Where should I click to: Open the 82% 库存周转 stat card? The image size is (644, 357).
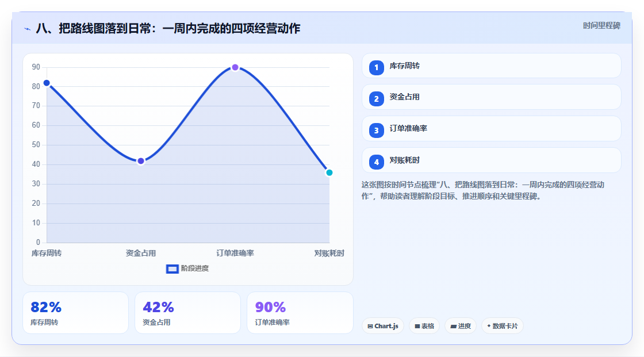click(75, 313)
